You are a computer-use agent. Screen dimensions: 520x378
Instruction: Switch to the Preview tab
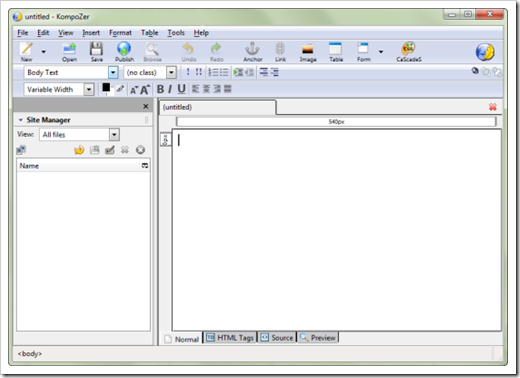(318, 338)
